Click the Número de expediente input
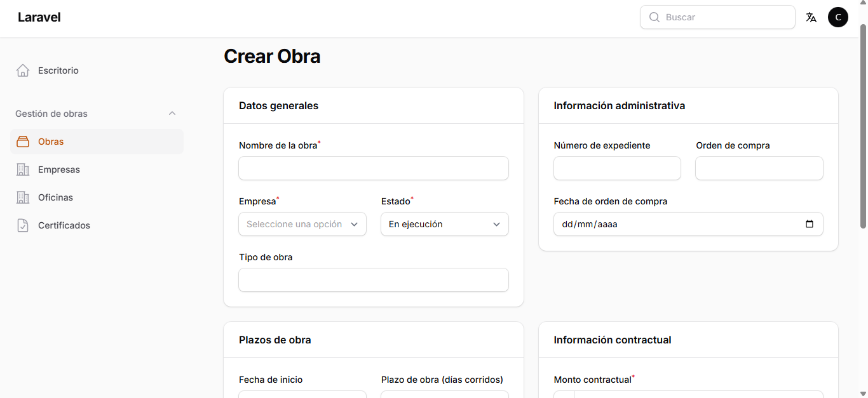This screenshot has width=868, height=398. (617, 168)
